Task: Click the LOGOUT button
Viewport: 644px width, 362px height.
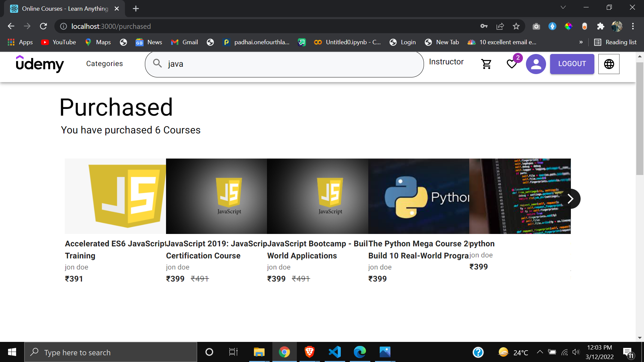Action: [x=572, y=64]
